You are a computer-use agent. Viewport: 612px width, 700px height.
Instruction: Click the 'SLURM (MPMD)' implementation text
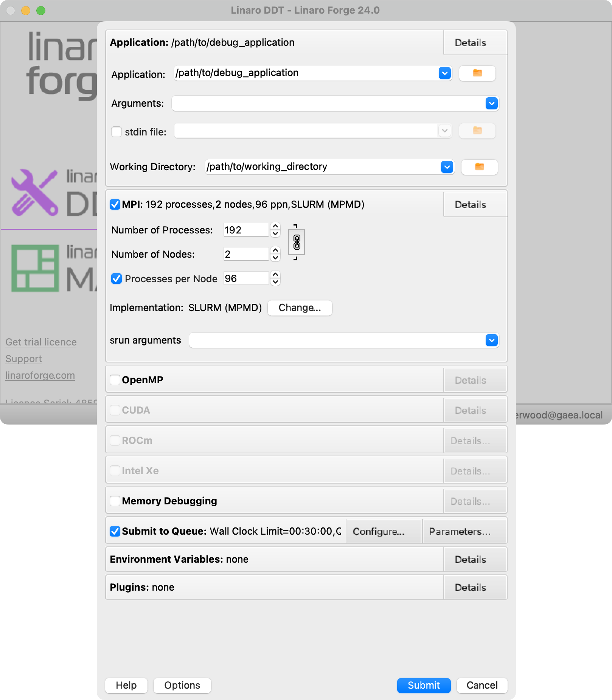point(225,308)
